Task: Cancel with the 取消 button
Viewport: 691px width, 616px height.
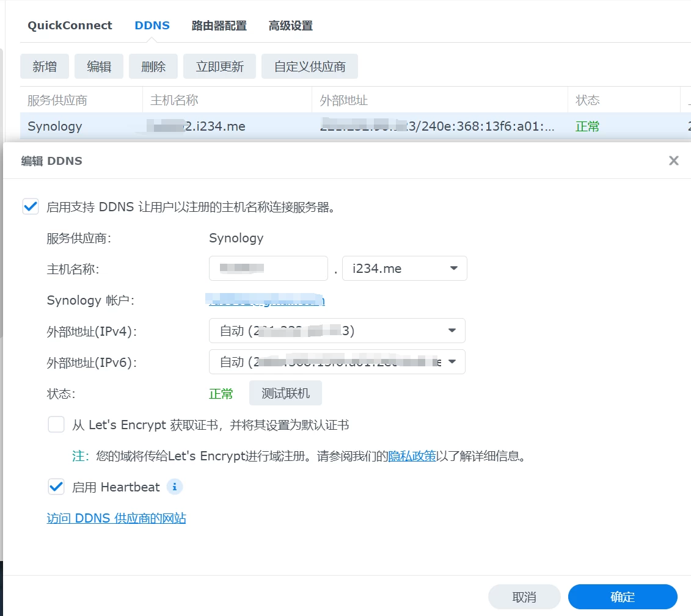Action: [x=524, y=597]
